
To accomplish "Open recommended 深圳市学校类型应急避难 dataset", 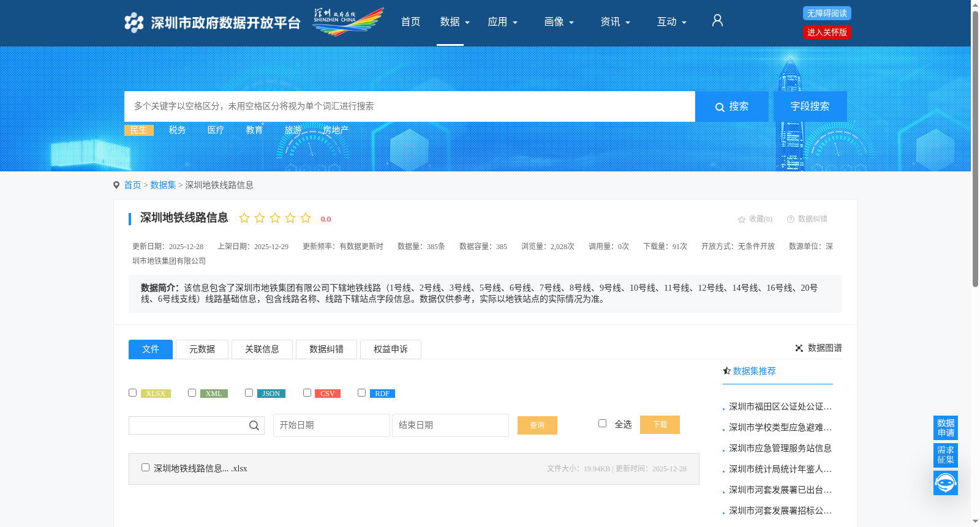I will [x=780, y=428].
